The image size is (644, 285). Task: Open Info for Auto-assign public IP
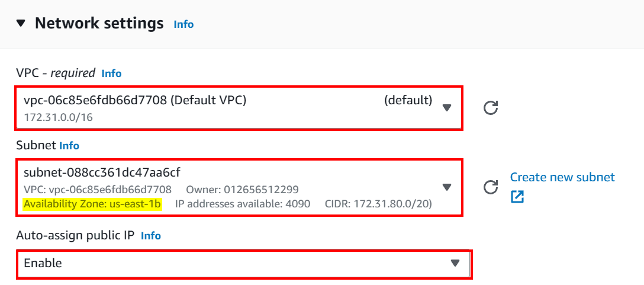[151, 236]
